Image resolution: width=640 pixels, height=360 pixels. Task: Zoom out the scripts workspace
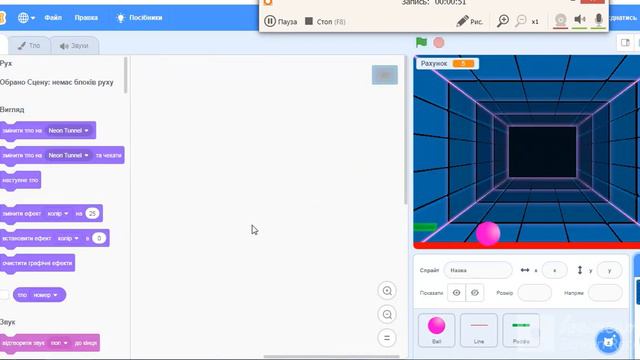point(387,315)
